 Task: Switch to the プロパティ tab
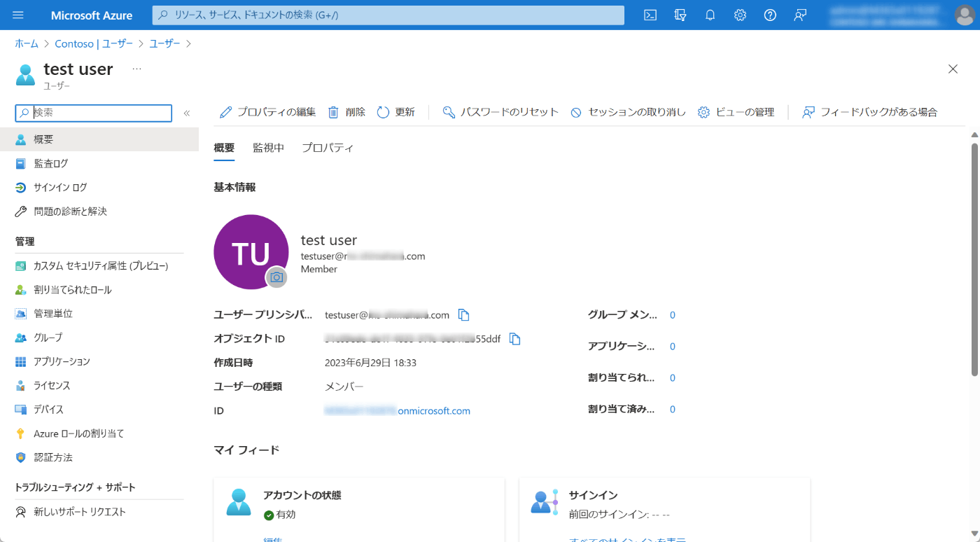click(328, 148)
